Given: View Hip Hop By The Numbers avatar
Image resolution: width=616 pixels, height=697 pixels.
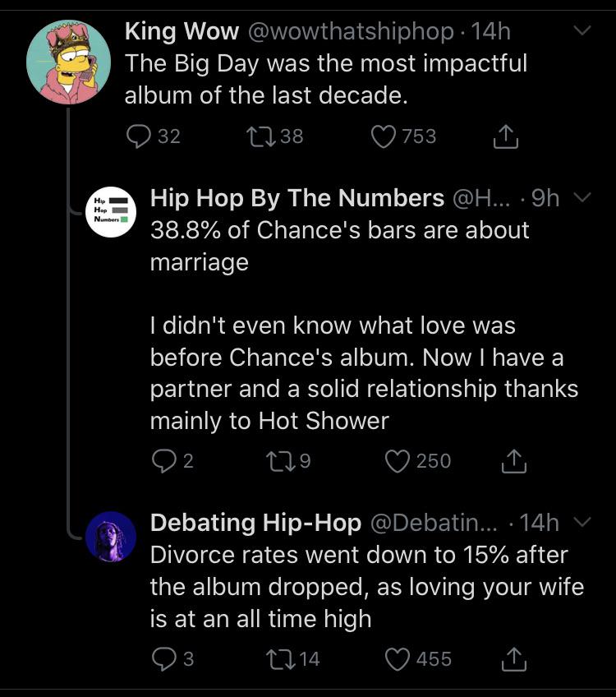Looking at the screenshot, I should [111, 212].
